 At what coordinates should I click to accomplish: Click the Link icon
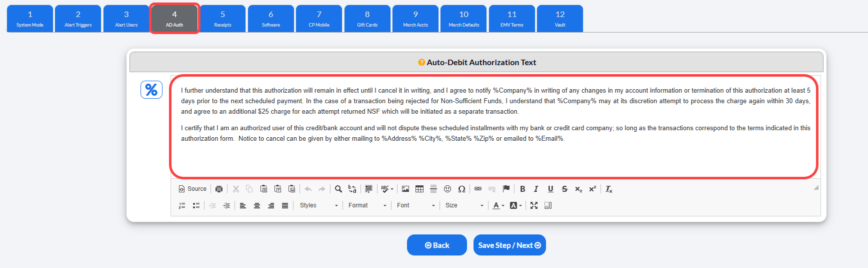coord(478,189)
